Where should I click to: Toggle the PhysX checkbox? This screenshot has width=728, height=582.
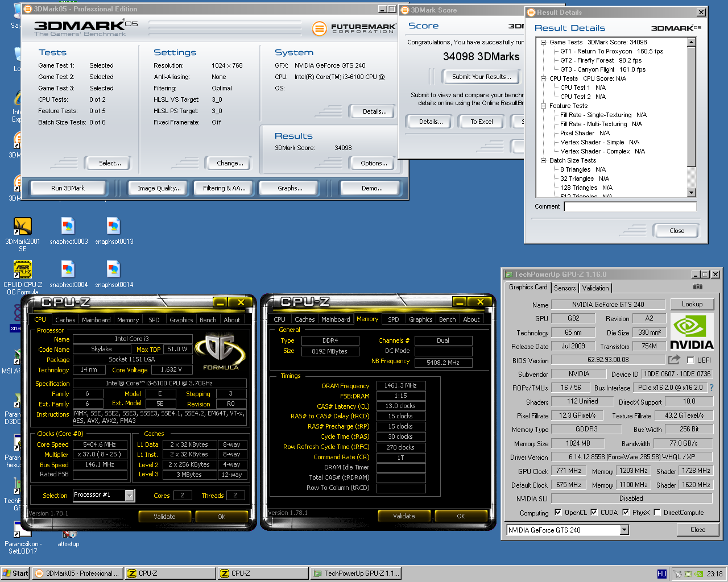pos(626,512)
